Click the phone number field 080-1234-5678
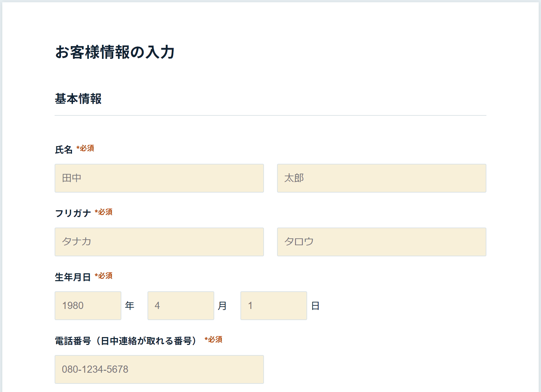The width and height of the screenshot is (541, 392). pyautogui.click(x=159, y=369)
